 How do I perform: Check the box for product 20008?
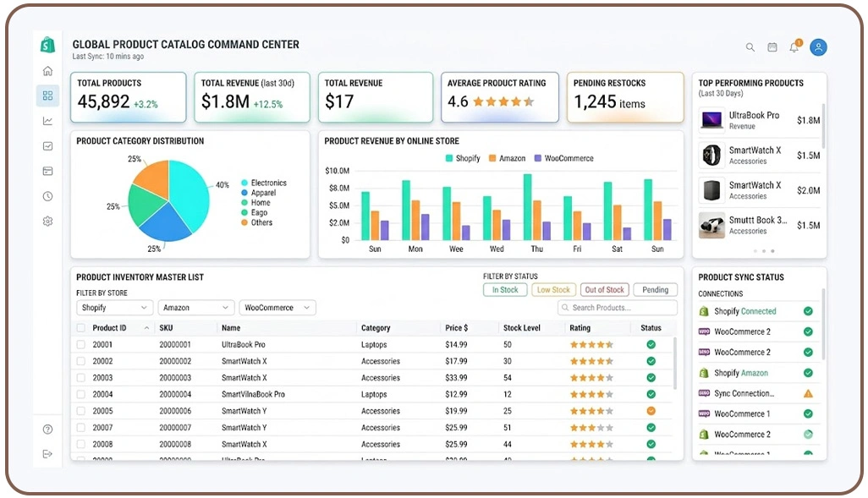[81, 445]
